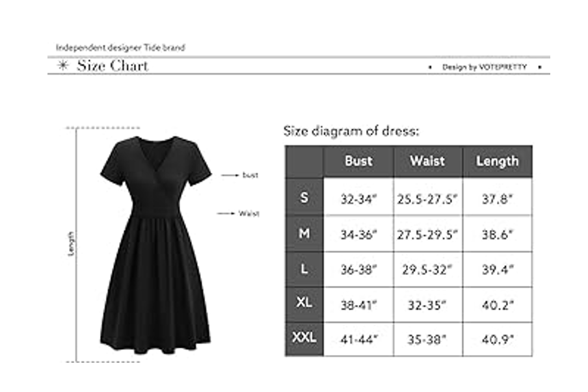Click bust value 34-36"

[x=358, y=235]
